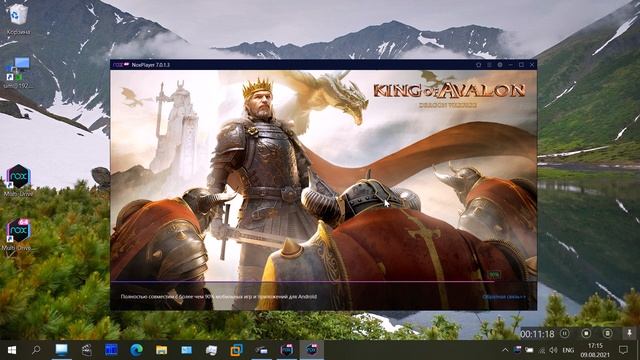Open the blue panels app on taskbar
This screenshot has width=640, height=360.
point(111,350)
